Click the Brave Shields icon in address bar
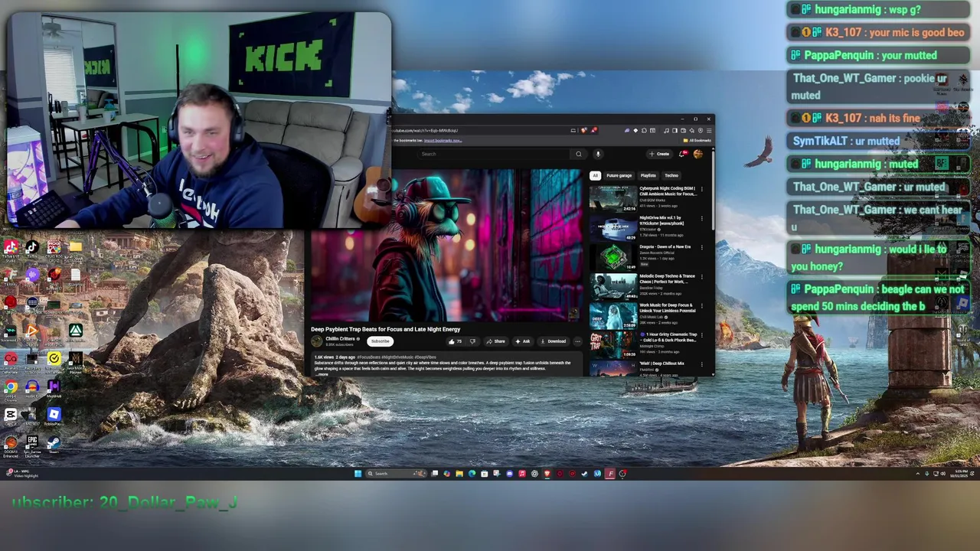The width and height of the screenshot is (980, 551). (583, 131)
